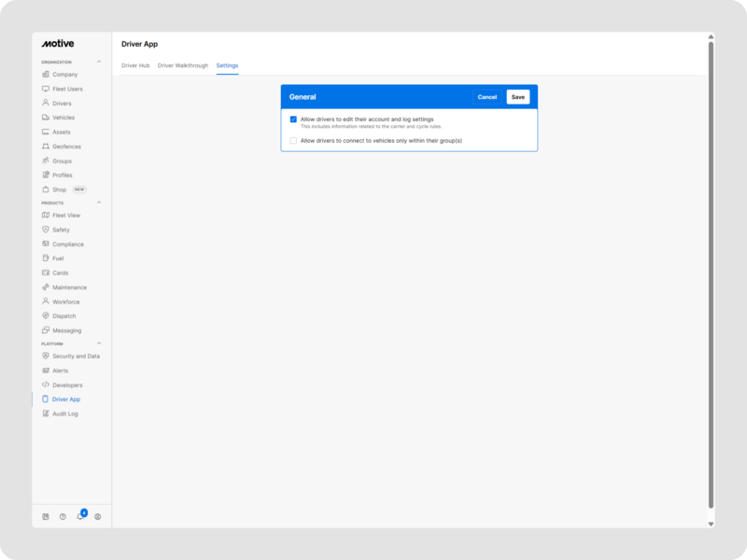Screen dimensions: 747x560
Task: Click the Maintenance wrench icon
Action: tap(46, 287)
